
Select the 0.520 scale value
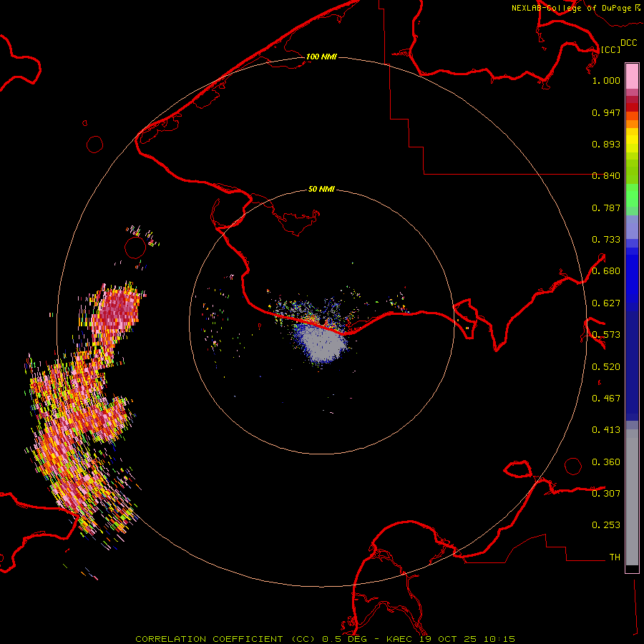(606, 367)
